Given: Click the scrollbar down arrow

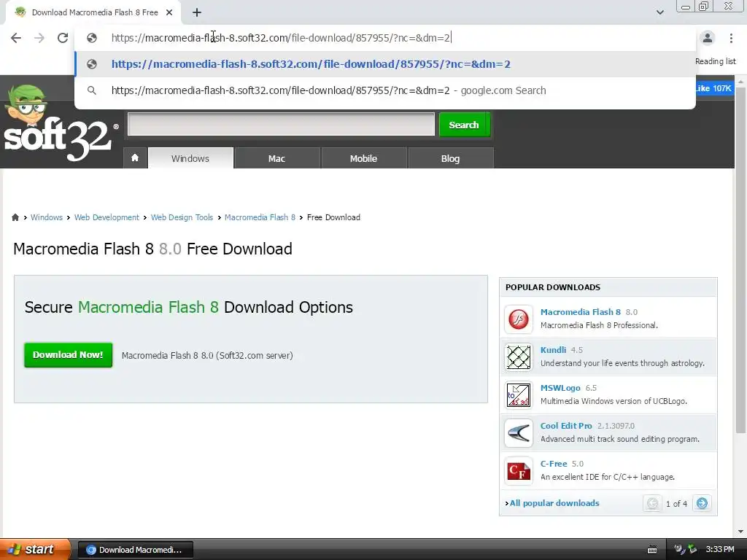Looking at the screenshot, I should pyautogui.click(x=740, y=532).
